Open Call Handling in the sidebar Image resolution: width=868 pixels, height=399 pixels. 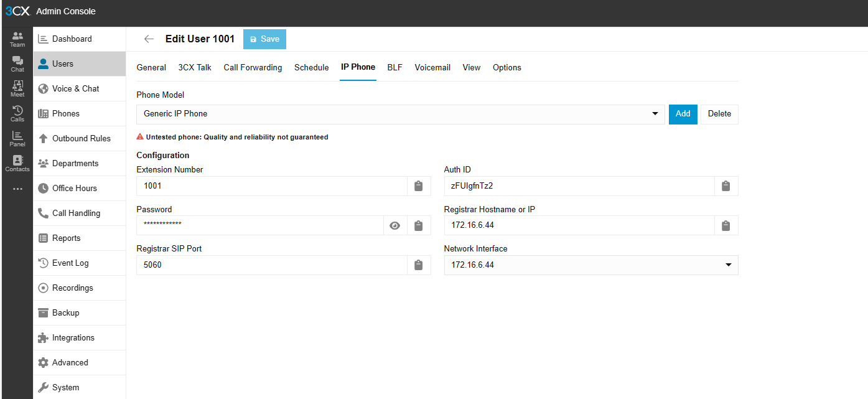80,213
